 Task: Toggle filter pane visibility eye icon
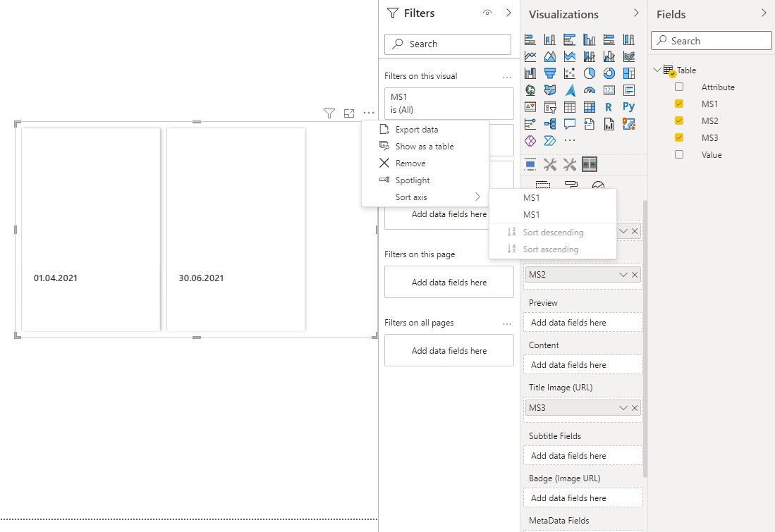pos(487,13)
